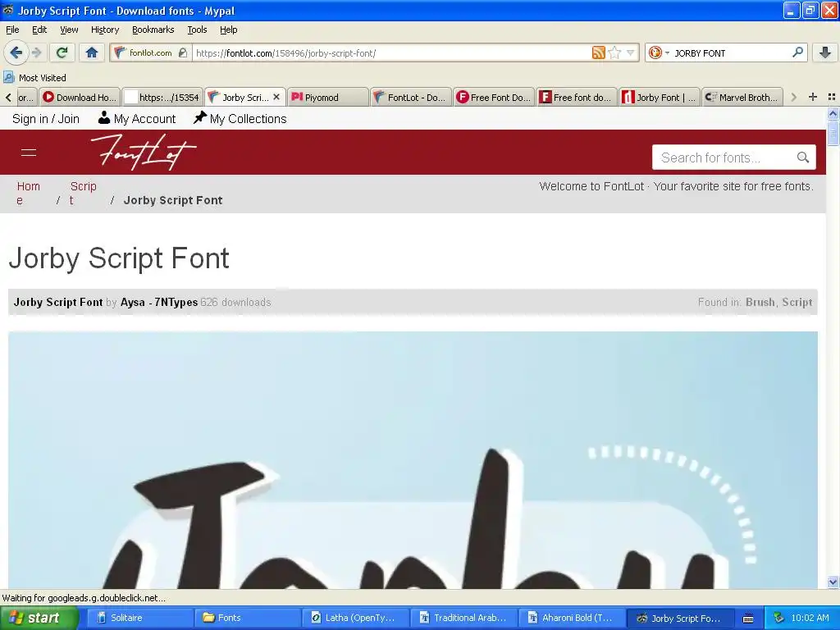This screenshot has height=630, width=840.
Task: Open the Script category in Found in
Action: pos(797,302)
